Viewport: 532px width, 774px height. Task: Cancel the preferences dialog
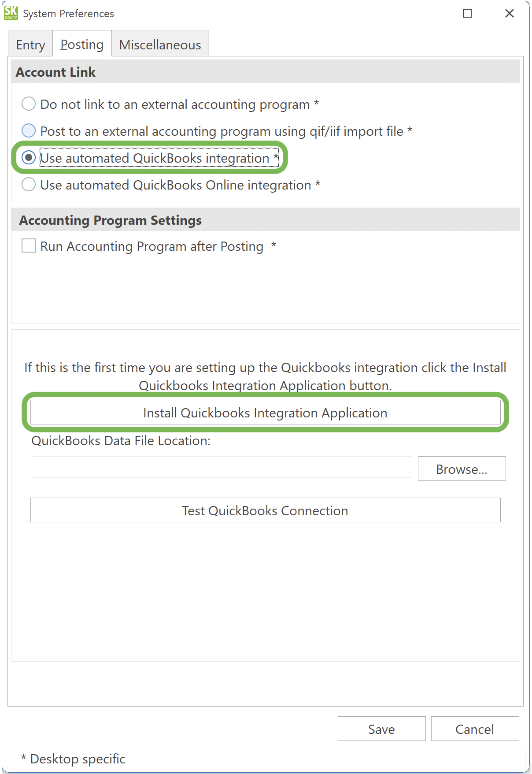(x=475, y=729)
